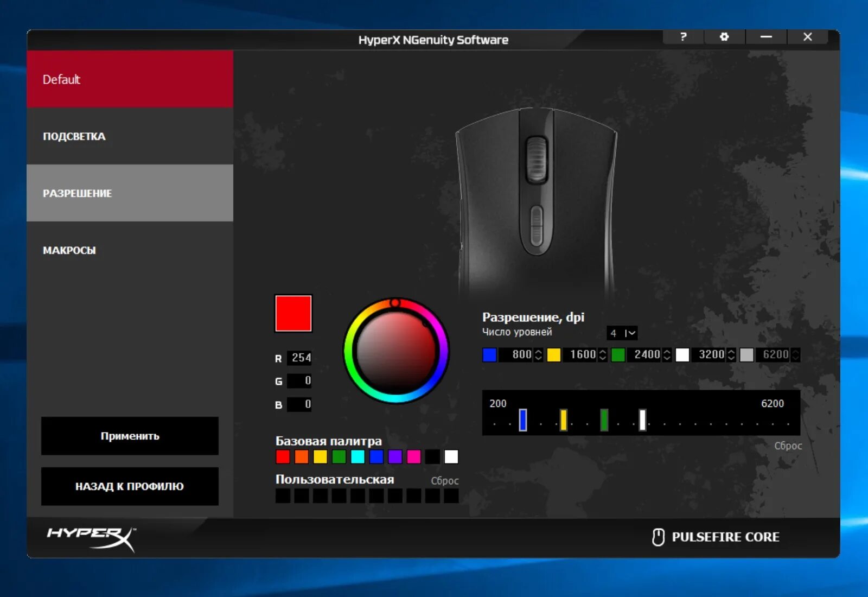
Task: Select yellow in the base palette
Action: coord(320,457)
